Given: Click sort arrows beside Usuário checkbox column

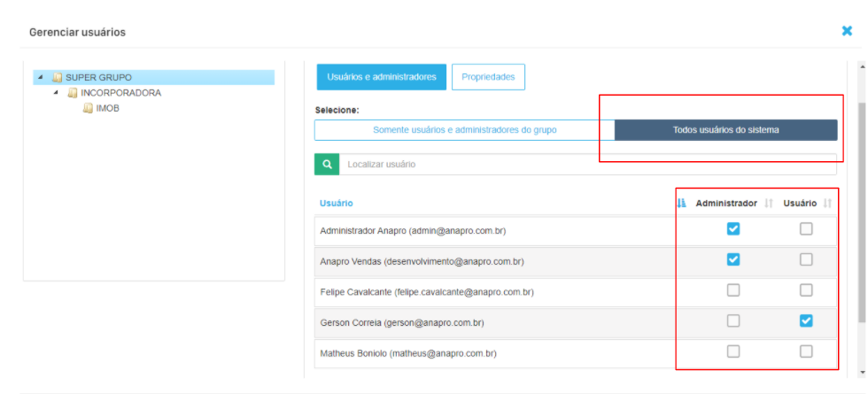Looking at the screenshot, I should 827,203.
